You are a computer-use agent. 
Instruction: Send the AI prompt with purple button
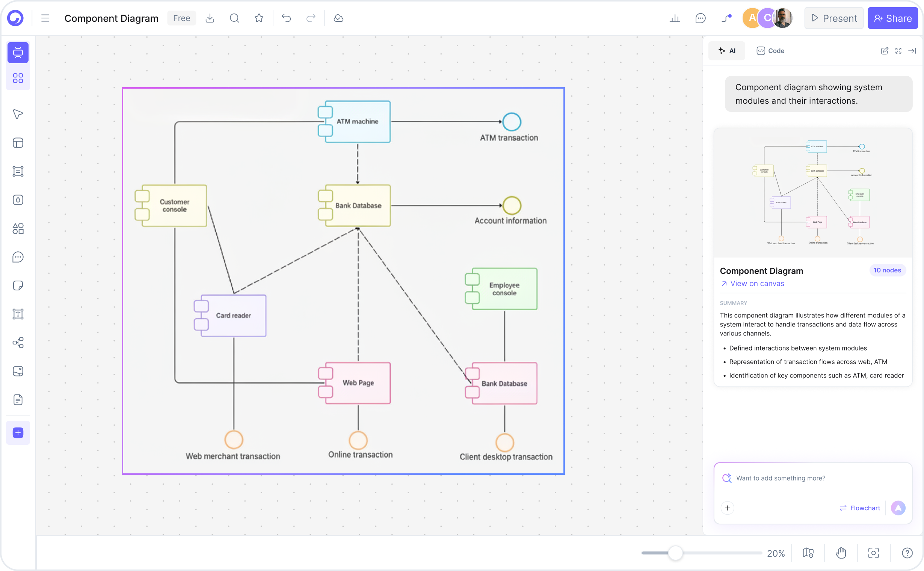898,508
